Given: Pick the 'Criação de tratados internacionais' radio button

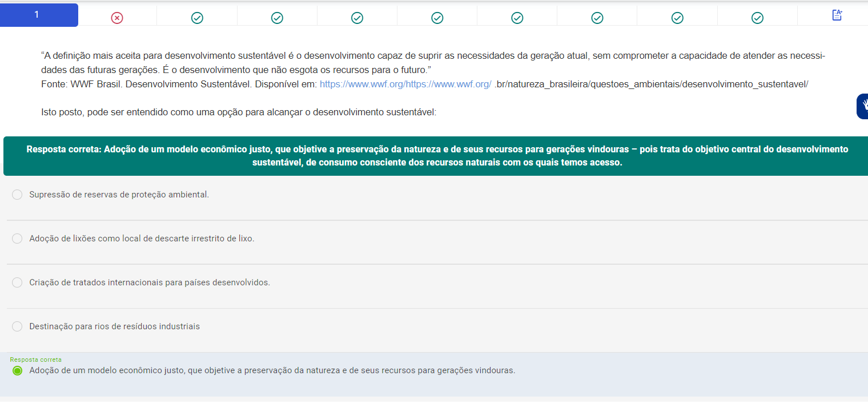Looking at the screenshot, I should click(x=17, y=282).
